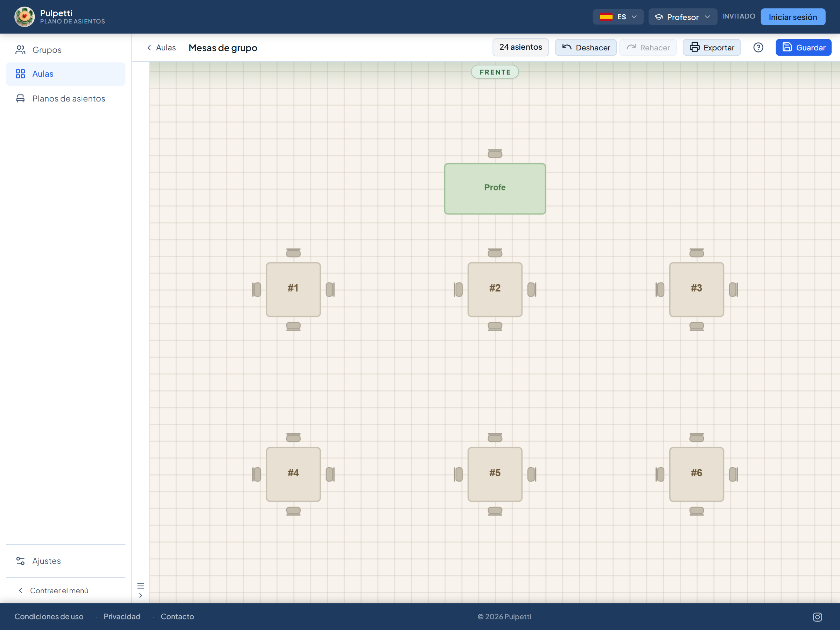This screenshot has height=630, width=840.
Task: Select group table #5
Action: pos(495,474)
